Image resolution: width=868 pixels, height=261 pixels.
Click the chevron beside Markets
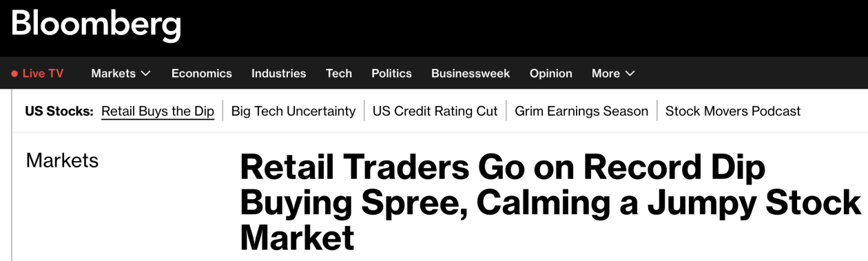pos(145,74)
